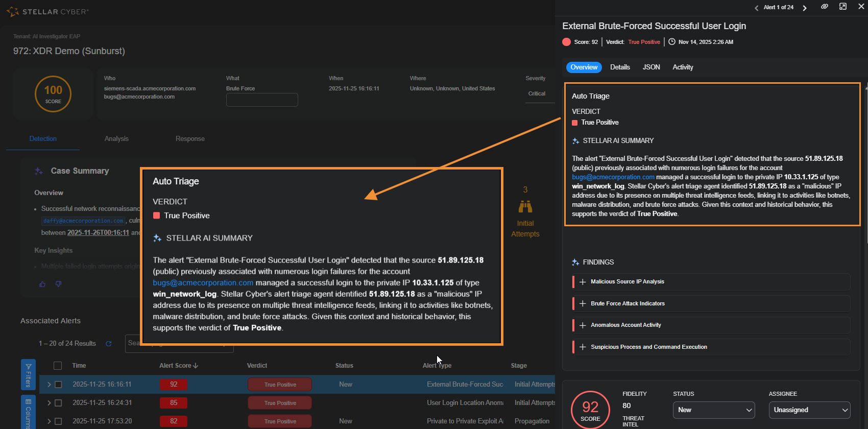Click the red 92 alert score badge
Image resolution: width=868 pixels, height=429 pixels.
pos(174,385)
